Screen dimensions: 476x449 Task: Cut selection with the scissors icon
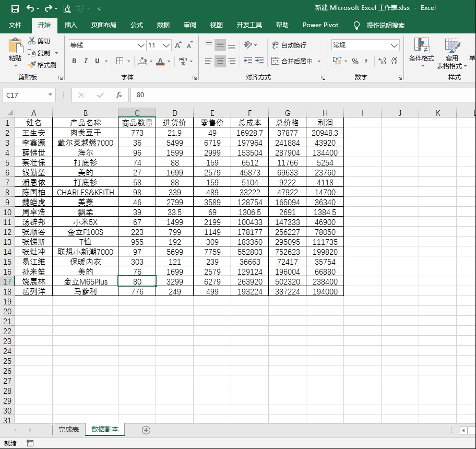tap(39, 41)
